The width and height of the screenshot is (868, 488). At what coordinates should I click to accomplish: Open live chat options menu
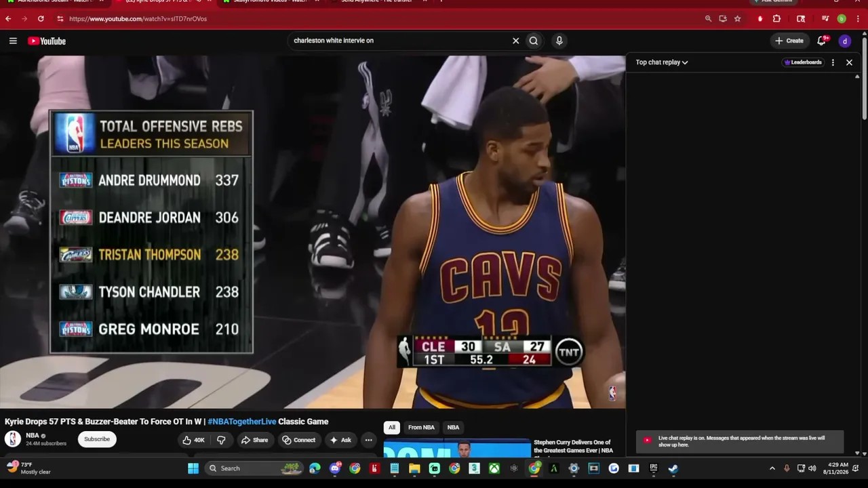[x=833, y=62]
